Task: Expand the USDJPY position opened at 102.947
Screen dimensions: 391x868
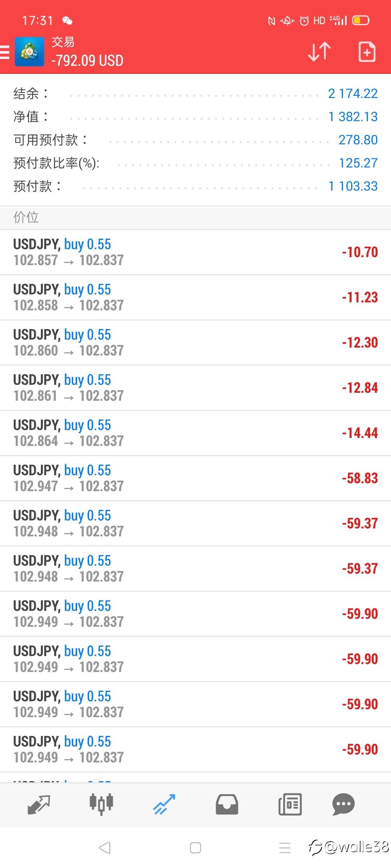Action: click(x=195, y=478)
